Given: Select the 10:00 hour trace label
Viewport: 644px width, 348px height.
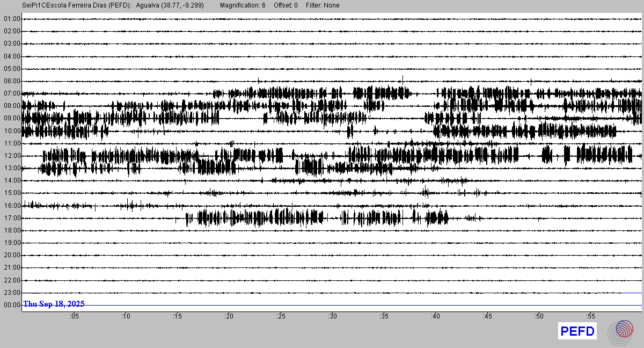Looking at the screenshot, I should point(11,131).
